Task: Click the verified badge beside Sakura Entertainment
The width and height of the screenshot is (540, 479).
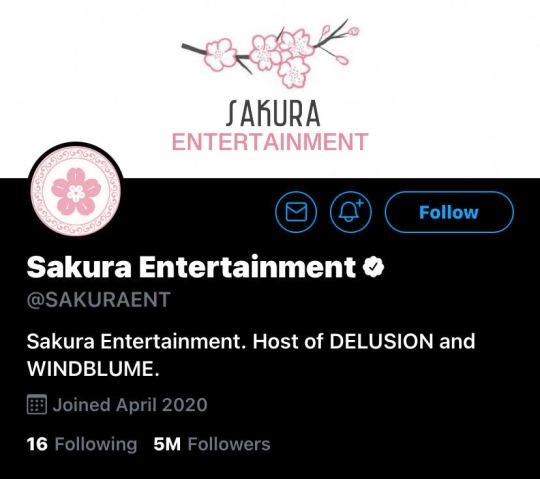Action: coord(373,266)
